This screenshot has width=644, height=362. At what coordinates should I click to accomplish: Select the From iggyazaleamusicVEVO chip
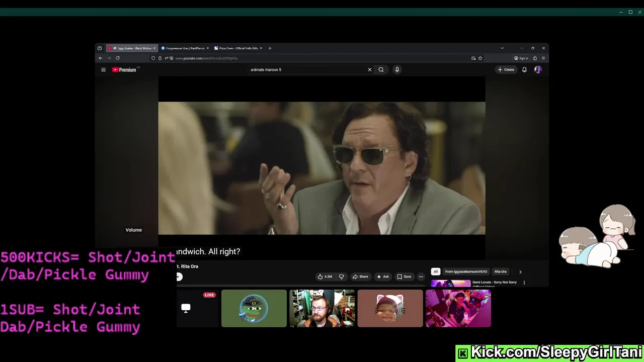pos(466,271)
